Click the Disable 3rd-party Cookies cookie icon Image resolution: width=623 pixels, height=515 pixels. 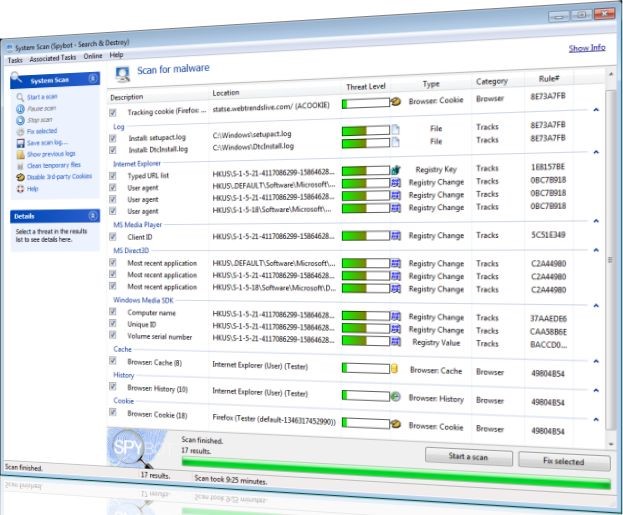21,177
